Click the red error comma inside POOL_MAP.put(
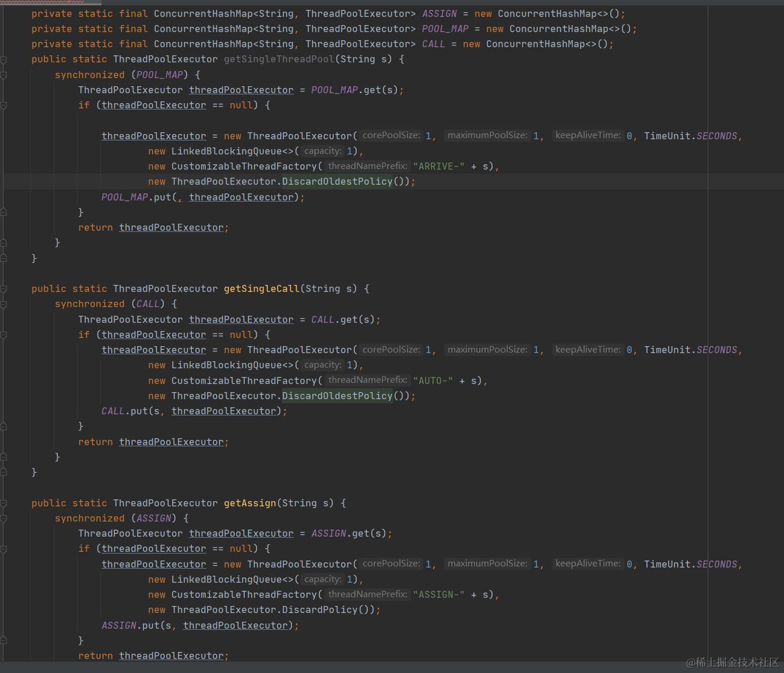 (180, 199)
